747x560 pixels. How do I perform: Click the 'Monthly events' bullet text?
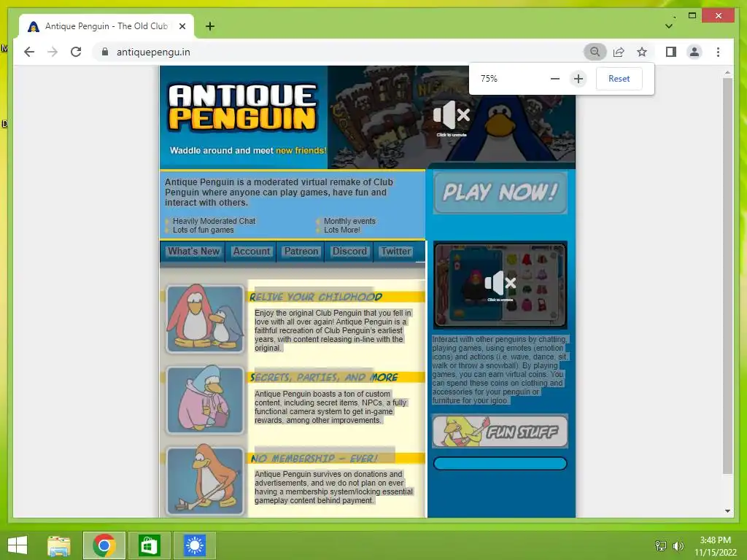tap(349, 221)
